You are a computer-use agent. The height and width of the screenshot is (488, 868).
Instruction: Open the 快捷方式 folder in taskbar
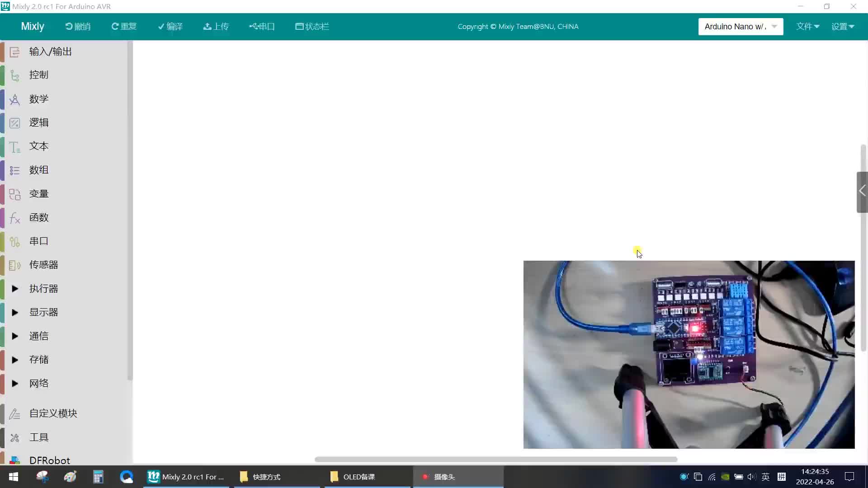277,477
